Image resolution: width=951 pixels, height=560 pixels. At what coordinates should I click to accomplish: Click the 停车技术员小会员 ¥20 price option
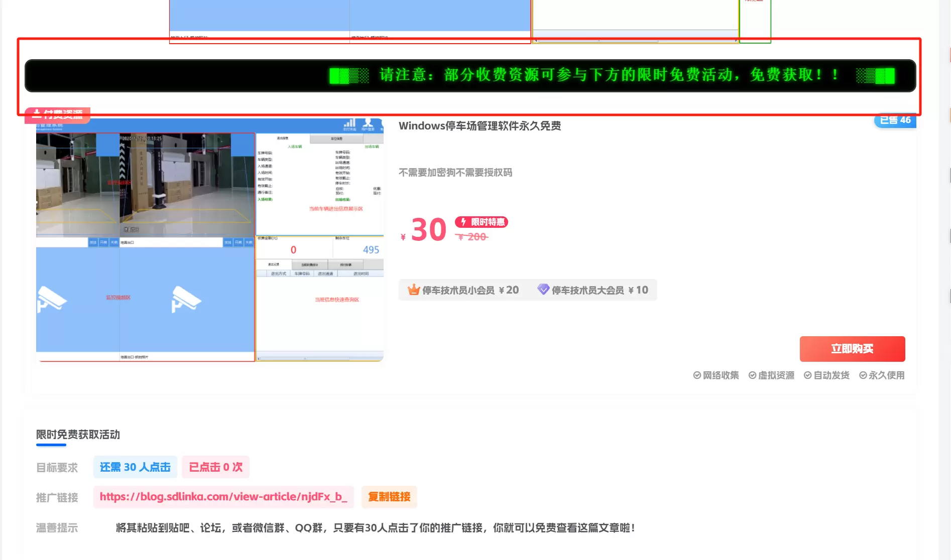[463, 290]
